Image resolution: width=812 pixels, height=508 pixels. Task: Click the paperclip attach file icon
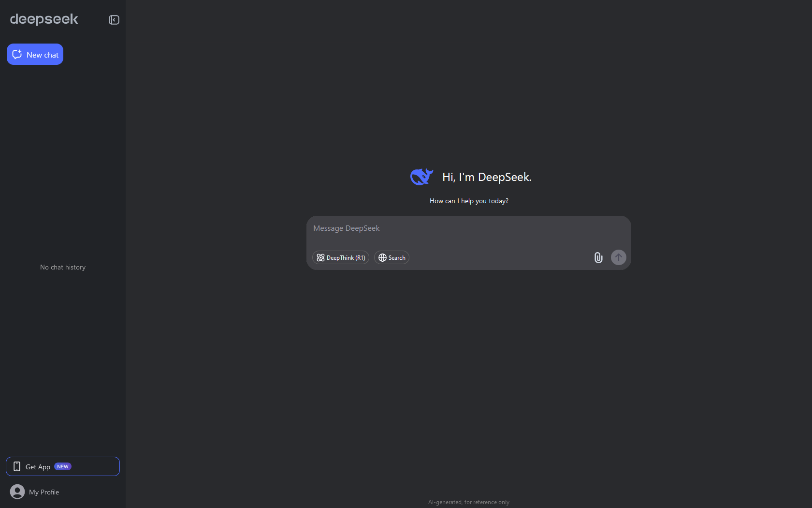click(x=598, y=257)
